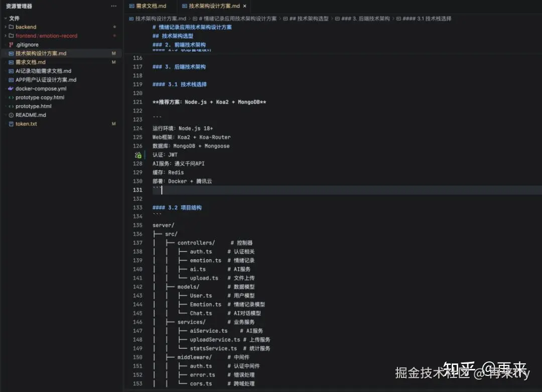Click the HTML icon of prototype.html
542x392 pixels.
click(11, 106)
